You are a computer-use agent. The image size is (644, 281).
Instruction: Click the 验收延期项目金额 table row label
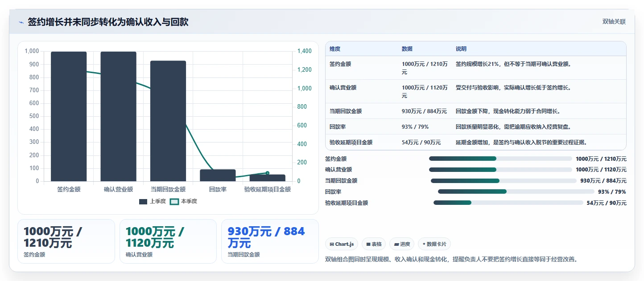click(351, 143)
